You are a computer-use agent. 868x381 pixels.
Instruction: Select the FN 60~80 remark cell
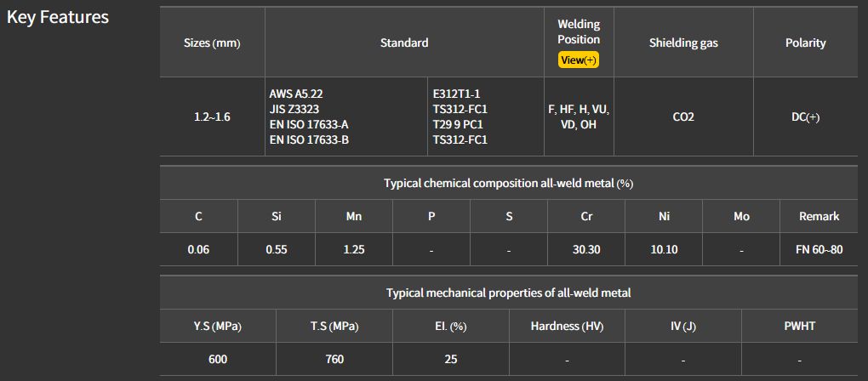click(x=819, y=250)
